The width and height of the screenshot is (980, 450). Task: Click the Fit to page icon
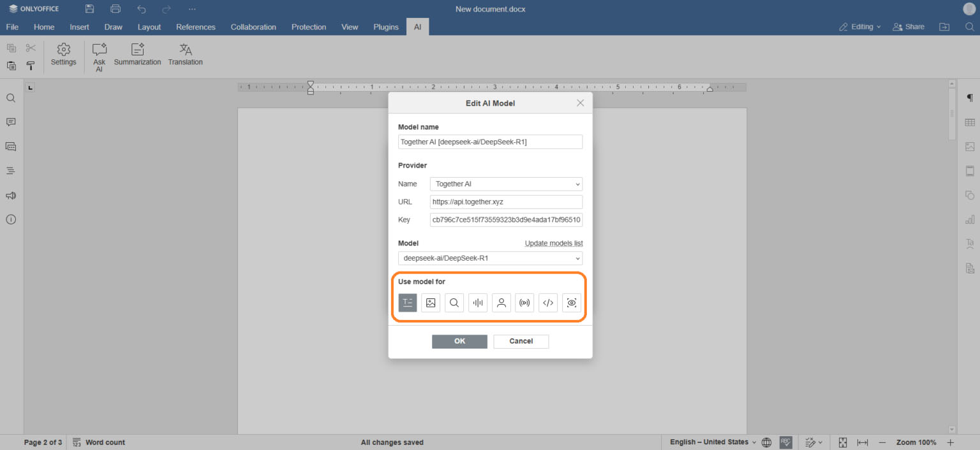point(843,442)
